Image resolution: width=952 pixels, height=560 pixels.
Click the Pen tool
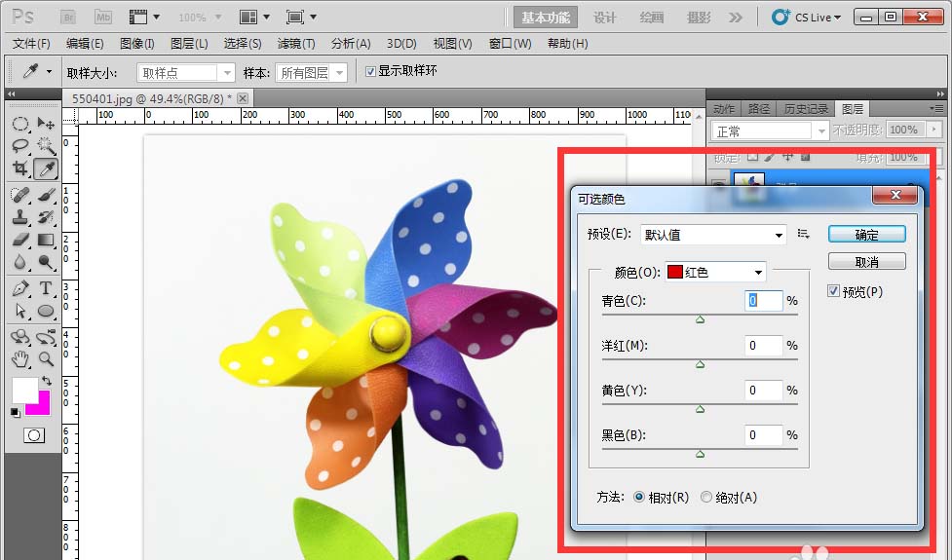tap(20, 288)
